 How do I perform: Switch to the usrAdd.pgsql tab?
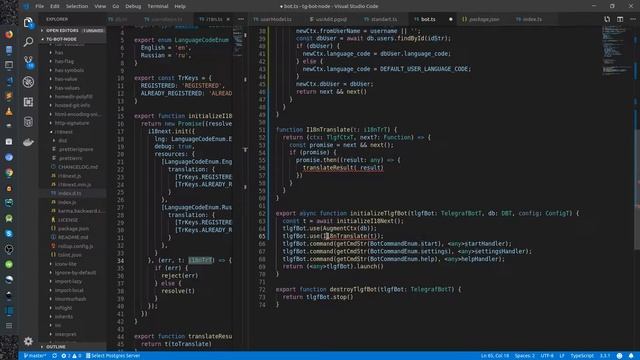point(330,19)
